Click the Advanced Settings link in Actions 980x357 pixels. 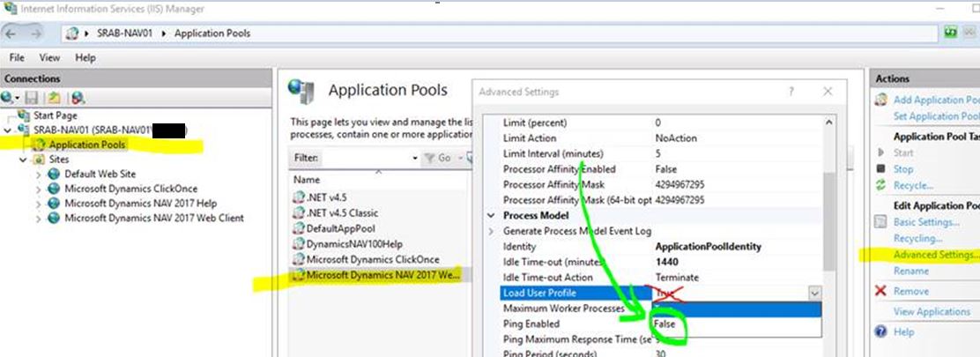coord(936,255)
